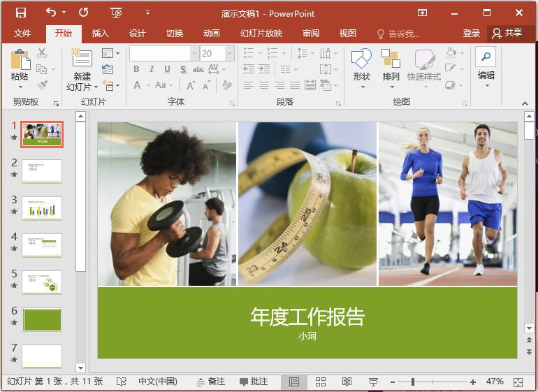This screenshot has width=538, height=392.
Task: Undo the last action
Action: pyautogui.click(x=51, y=13)
